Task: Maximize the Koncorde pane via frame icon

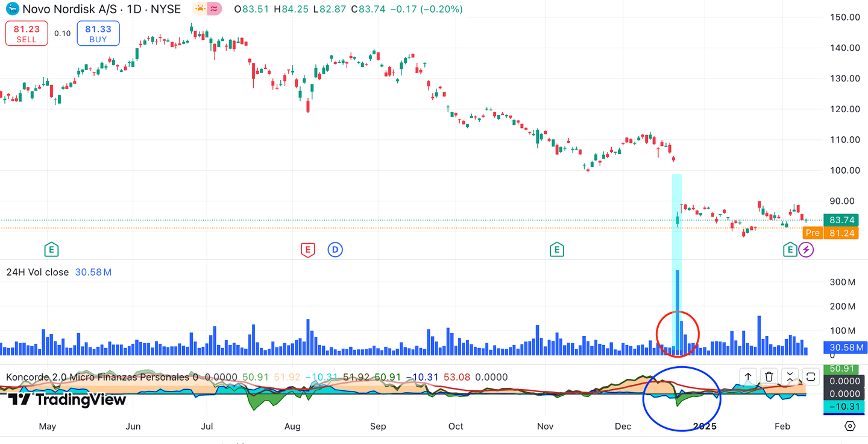Action: (811, 376)
